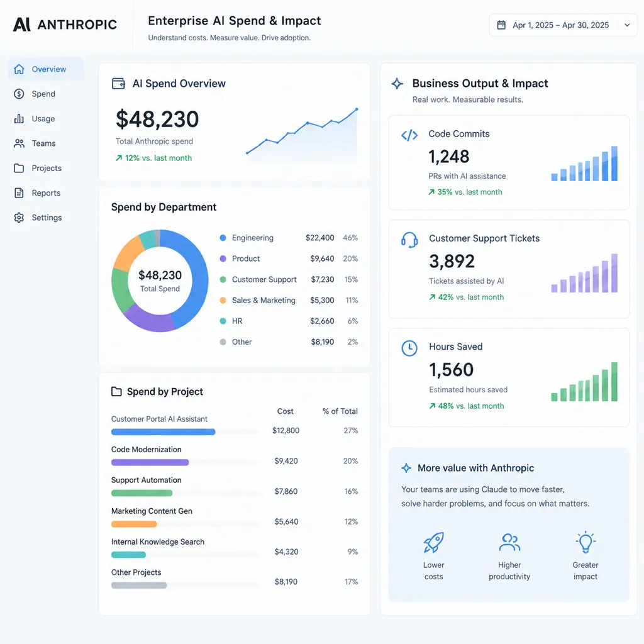
Task: Go to the Spend section
Action: [46, 94]
